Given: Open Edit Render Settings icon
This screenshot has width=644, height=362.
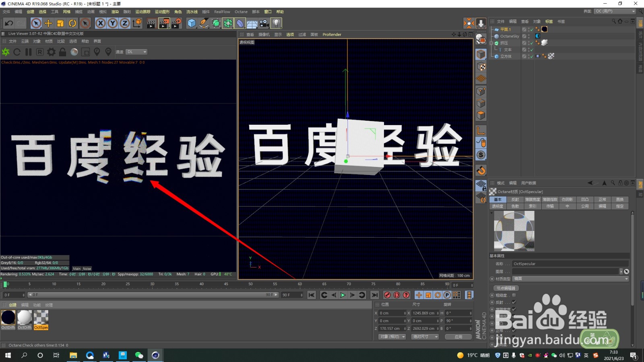Looking at the screenshot, I should tap(176, 23).
